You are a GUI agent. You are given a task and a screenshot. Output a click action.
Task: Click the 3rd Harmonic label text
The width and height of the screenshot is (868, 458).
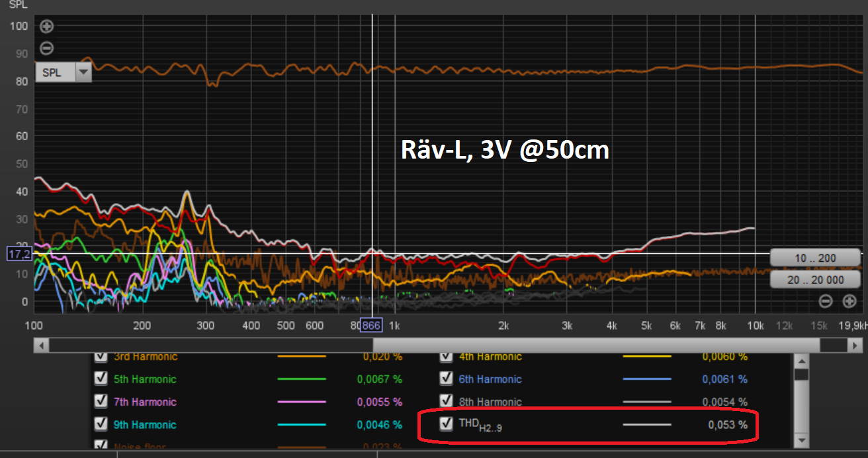coord(146,357)
